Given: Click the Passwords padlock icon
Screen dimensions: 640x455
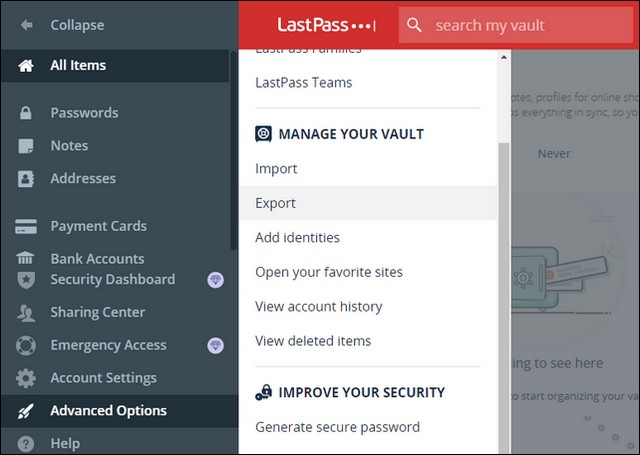Looking at the screenshot, I should 26,113.
